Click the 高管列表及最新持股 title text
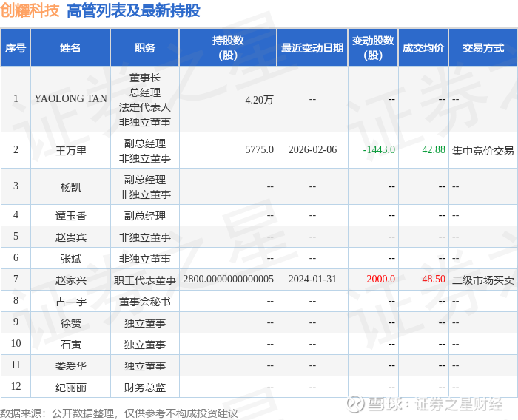 tap(133, 10)
